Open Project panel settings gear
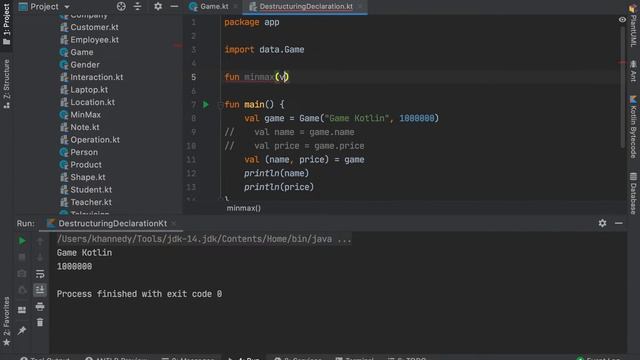640x360 pixels. (158, 7)
